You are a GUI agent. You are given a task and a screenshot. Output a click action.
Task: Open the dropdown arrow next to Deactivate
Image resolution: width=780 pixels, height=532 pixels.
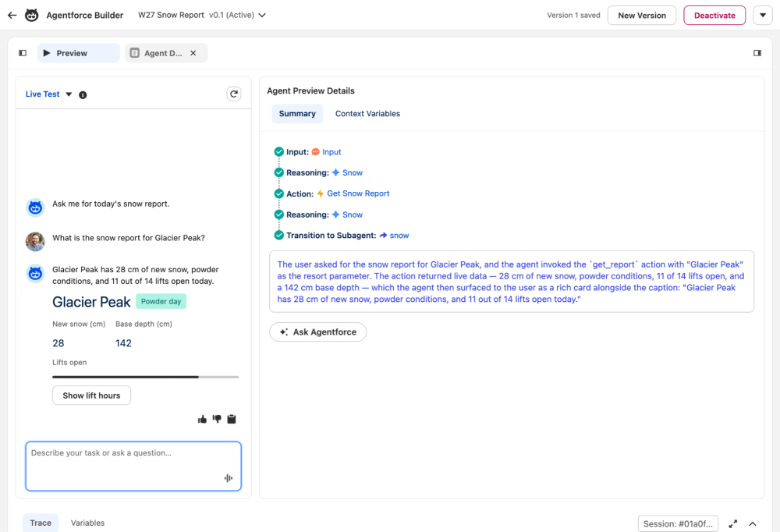(x=763, y=16)
